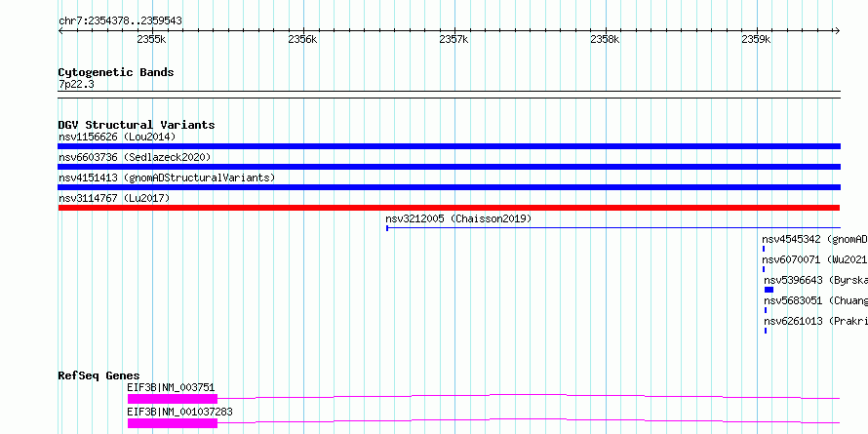Select the red nsv3114767 variant bar

[x=449, y=208]
